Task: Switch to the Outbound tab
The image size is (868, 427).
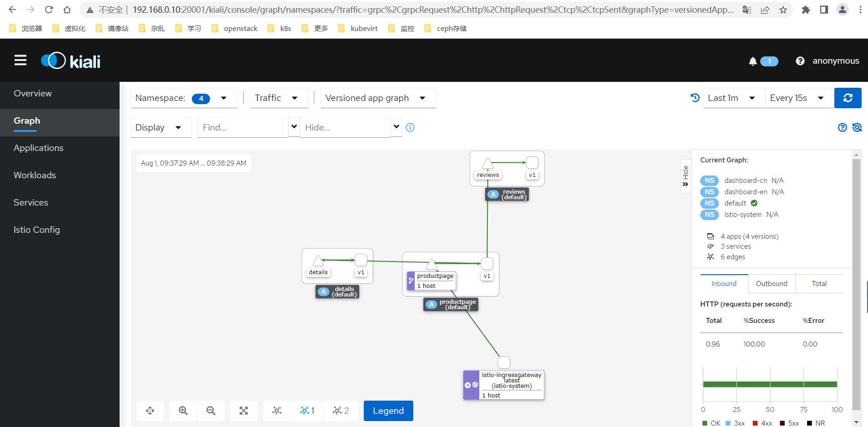Action: [x=772, y=284]
